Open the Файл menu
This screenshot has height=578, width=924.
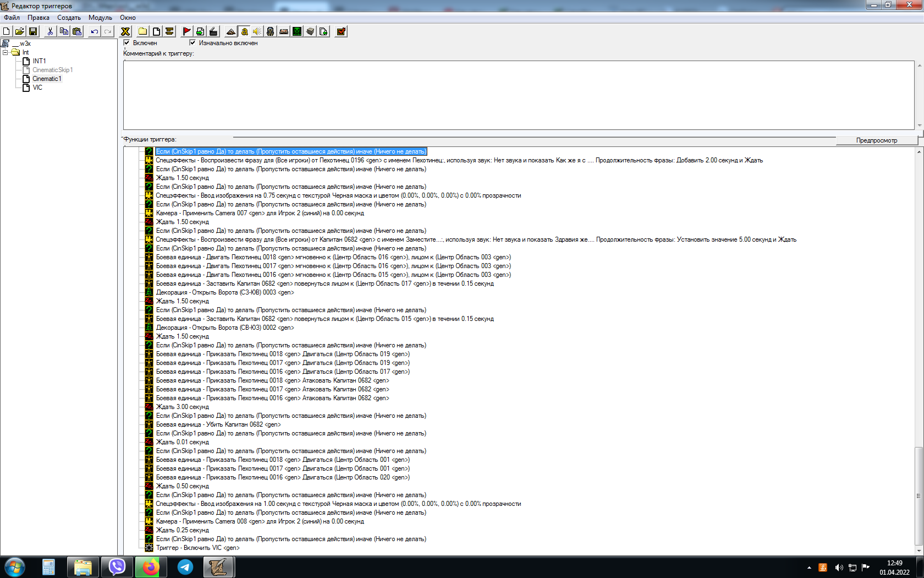point(12,18)
